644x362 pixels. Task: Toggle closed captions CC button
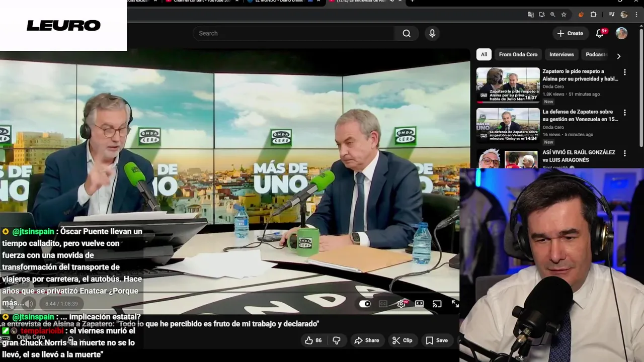383,304
